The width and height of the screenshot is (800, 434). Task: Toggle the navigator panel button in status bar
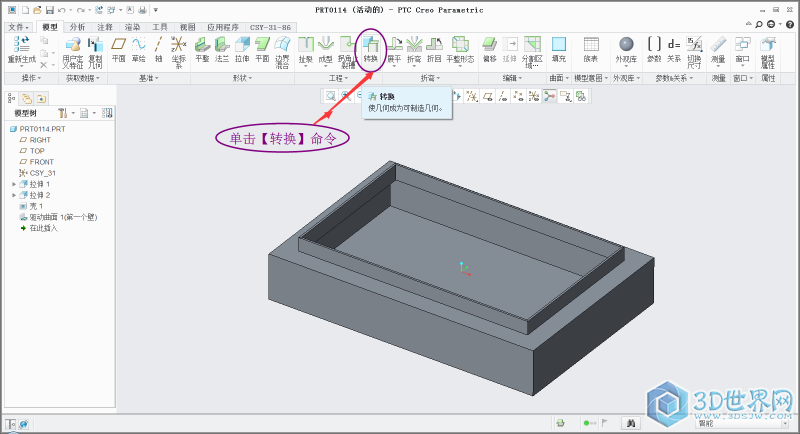tap(10, 424)
